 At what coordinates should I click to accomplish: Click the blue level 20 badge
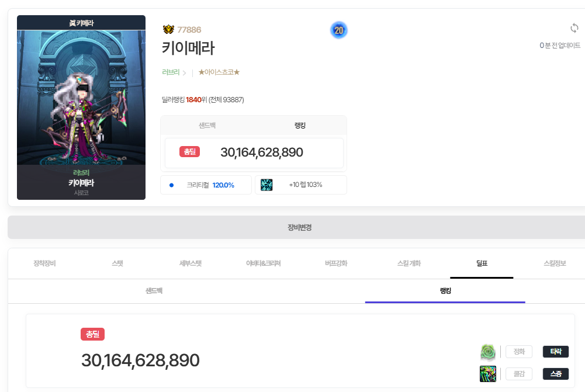pyautogui.click(x=338, y=30)
